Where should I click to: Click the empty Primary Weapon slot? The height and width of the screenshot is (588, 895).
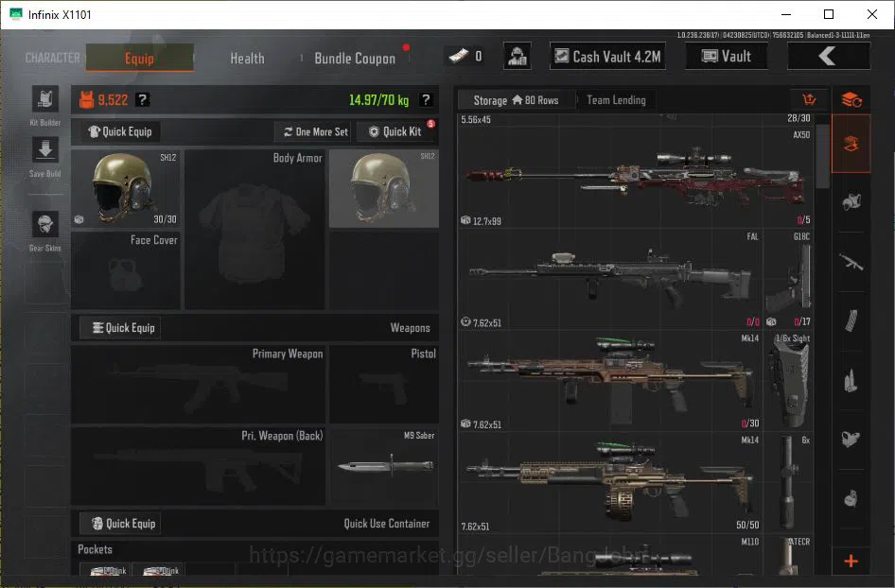[198, 385]
